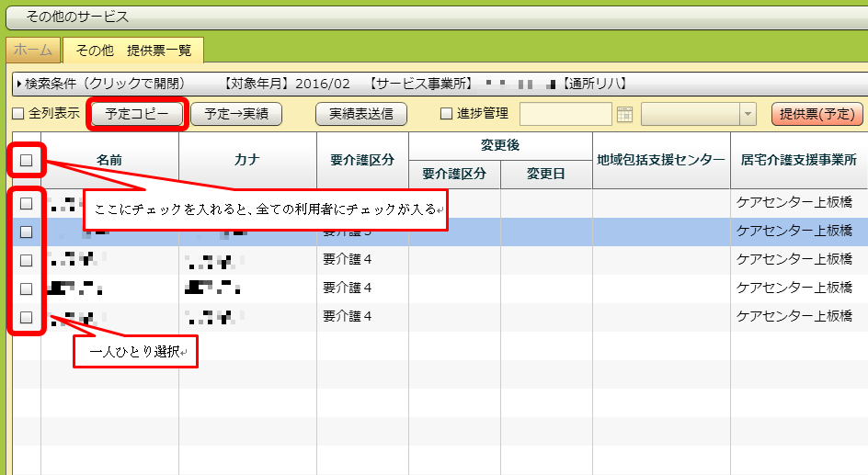Sort by the 名前 column header
This screenshot has width=868, height=475.
pos(109,160)
